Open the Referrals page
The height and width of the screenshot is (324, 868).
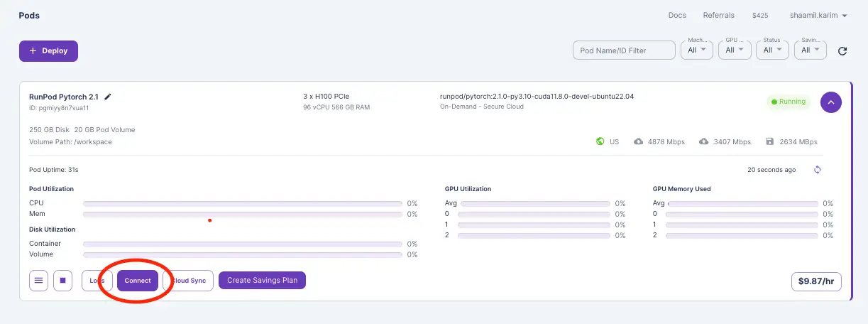coord(718,16)
